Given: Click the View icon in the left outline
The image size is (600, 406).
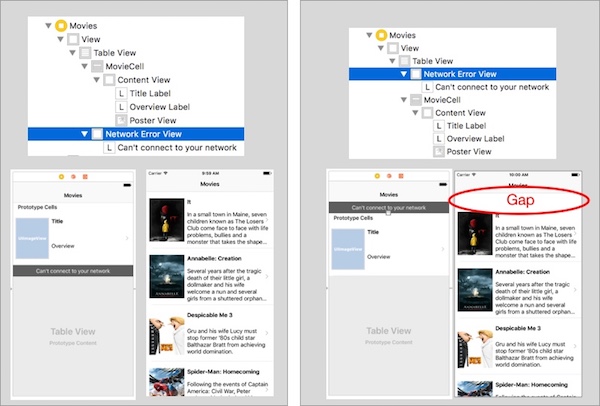Looking at the screenshot, I should point(73,39).
